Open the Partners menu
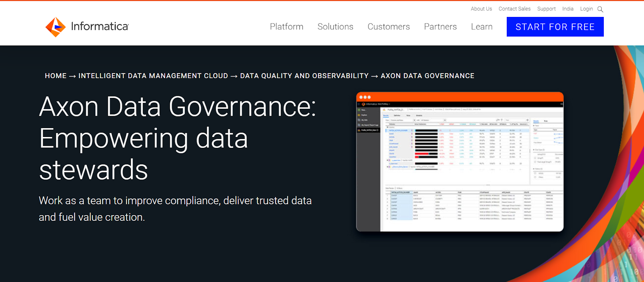This screenshot has width=644, height=282. tap(440, 27)
